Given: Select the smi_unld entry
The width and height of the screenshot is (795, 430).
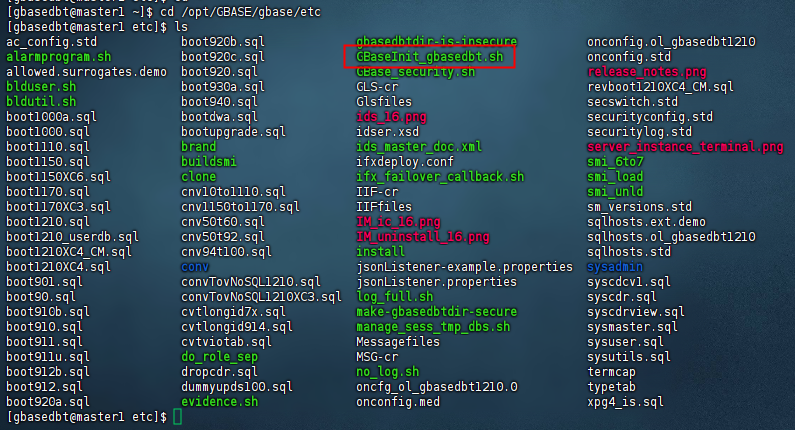Looking at the screenshot, I should (615, 192).
